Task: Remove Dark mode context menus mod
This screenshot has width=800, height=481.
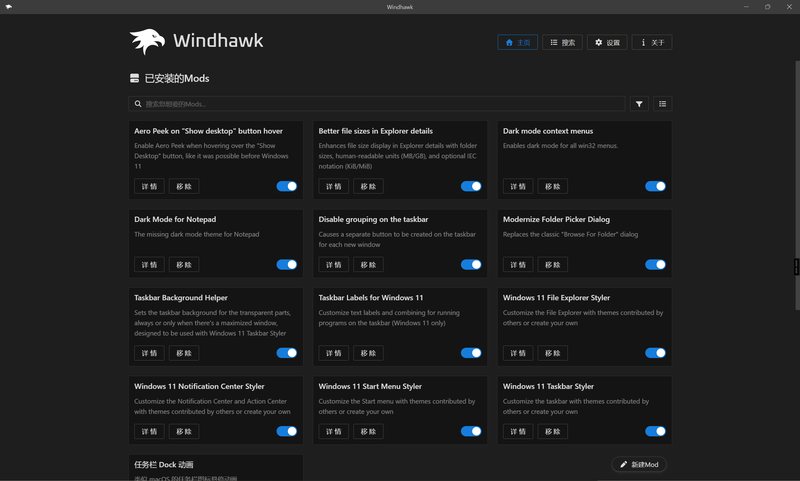Action: (553, 186)
